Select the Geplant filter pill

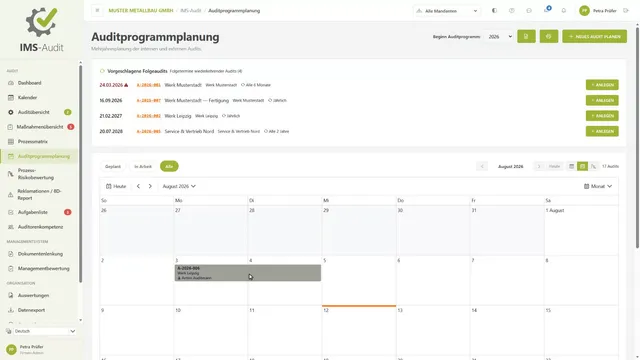113,167
